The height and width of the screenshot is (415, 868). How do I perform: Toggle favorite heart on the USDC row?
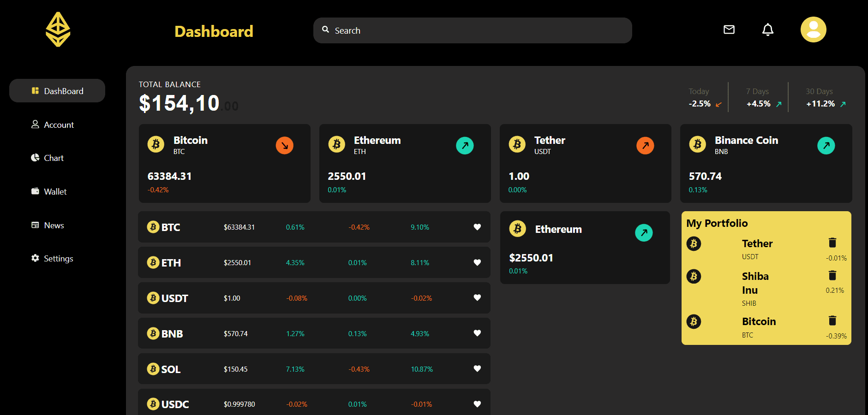(477, 404)
